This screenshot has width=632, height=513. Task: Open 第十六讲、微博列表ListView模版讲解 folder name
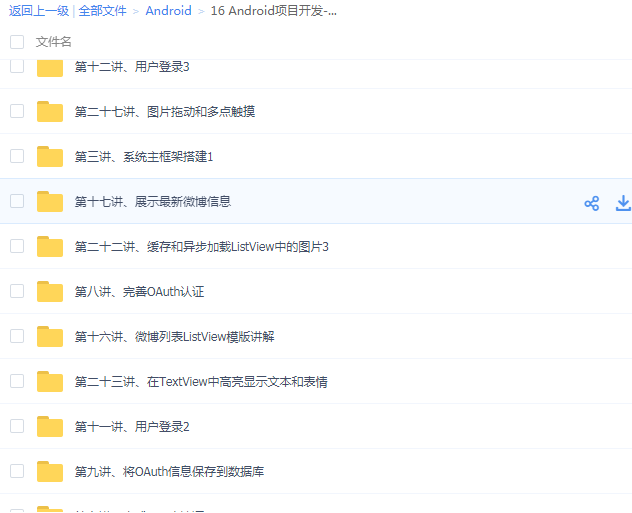pyautogui.click(x=175, y=336)
